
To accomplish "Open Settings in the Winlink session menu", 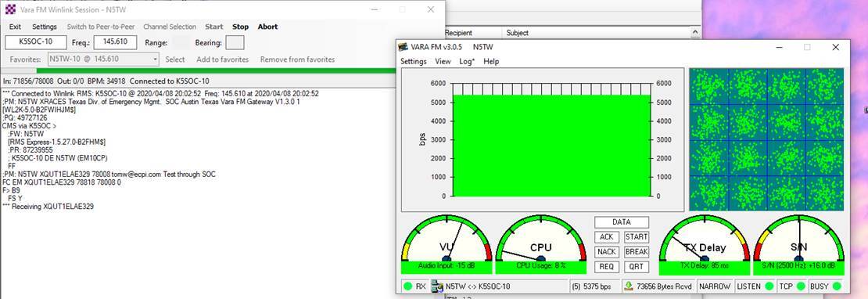I will point(45,27).
